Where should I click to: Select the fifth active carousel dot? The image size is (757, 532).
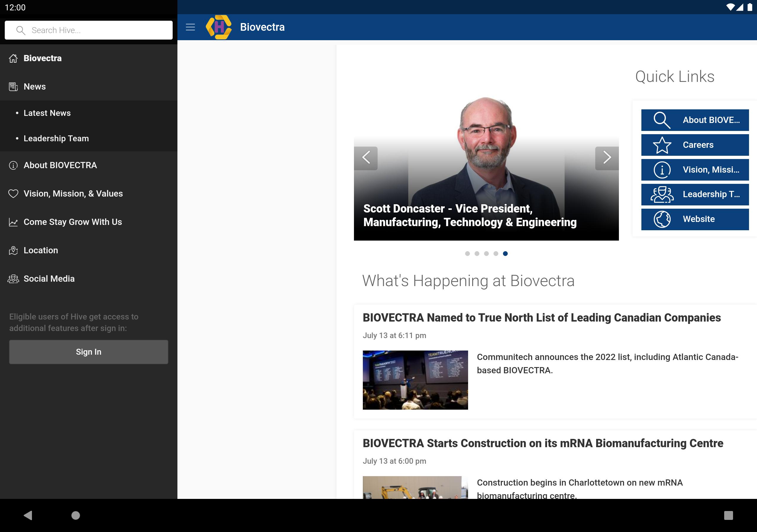tap(505, 254)
